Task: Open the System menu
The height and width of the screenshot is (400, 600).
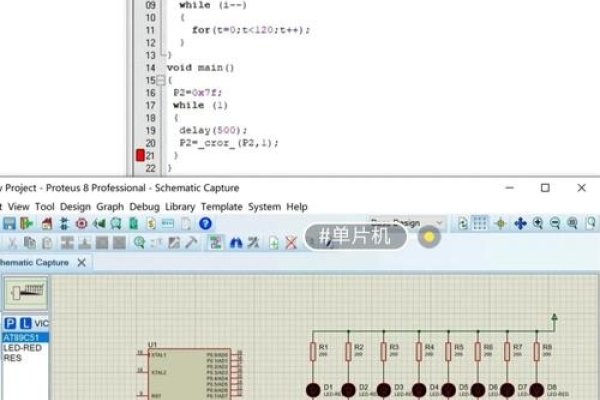Action: click(x=264, y=207)
